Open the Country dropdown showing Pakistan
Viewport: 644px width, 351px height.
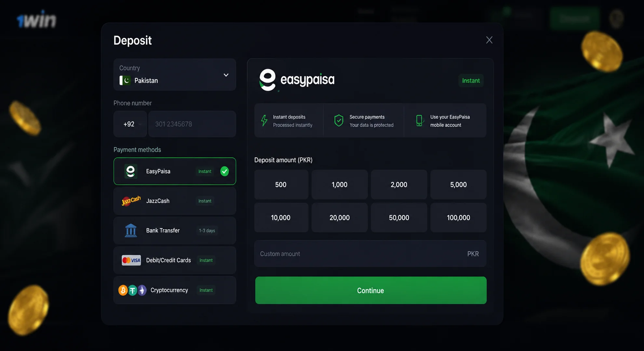[175, 74]
